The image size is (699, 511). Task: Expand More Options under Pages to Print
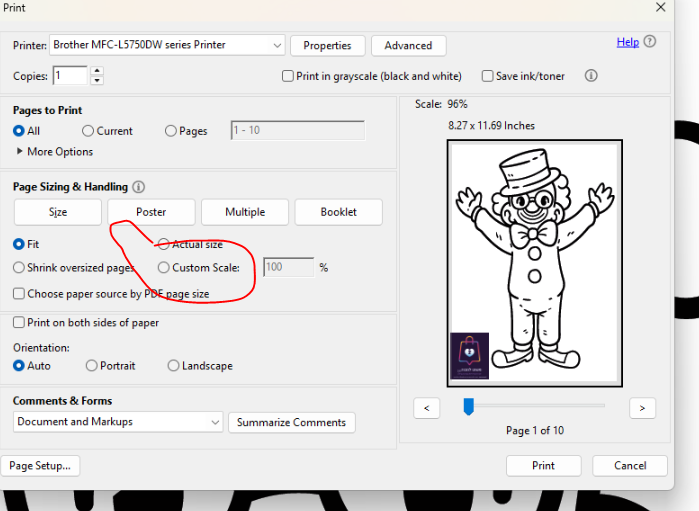(54, 152)
